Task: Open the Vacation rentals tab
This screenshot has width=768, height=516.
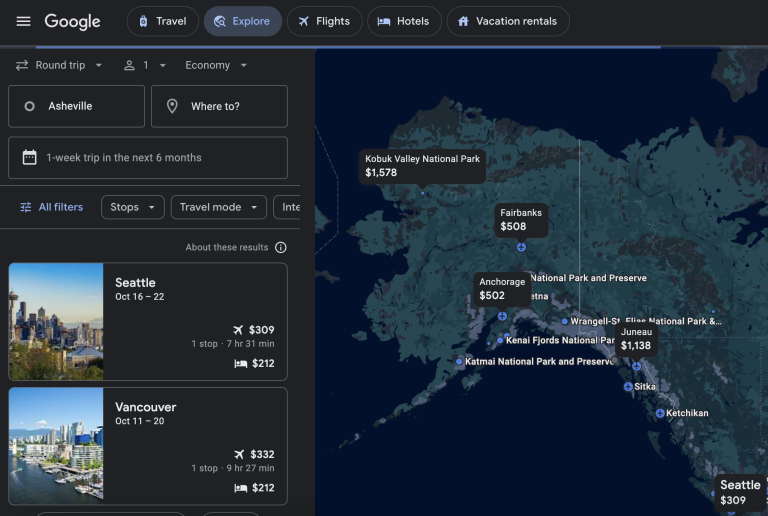Action: coord(508,21)
